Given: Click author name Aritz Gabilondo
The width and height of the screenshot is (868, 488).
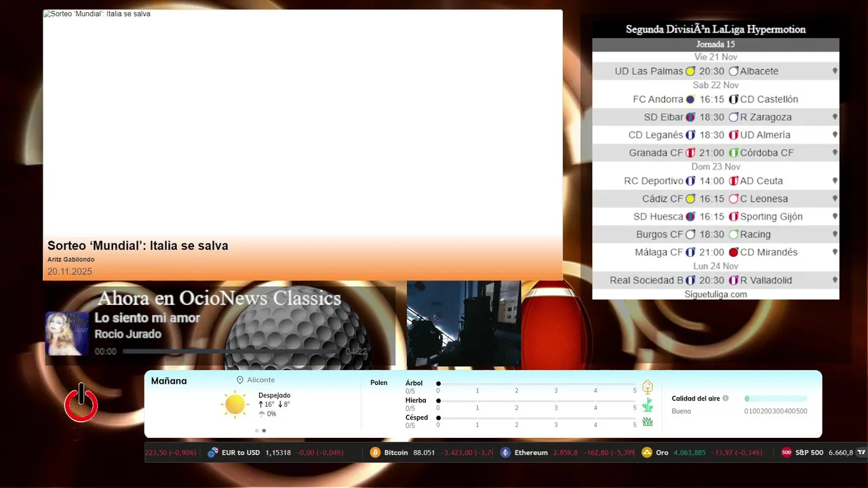Looking at the screenshot, I should click(x=71, y=260).
